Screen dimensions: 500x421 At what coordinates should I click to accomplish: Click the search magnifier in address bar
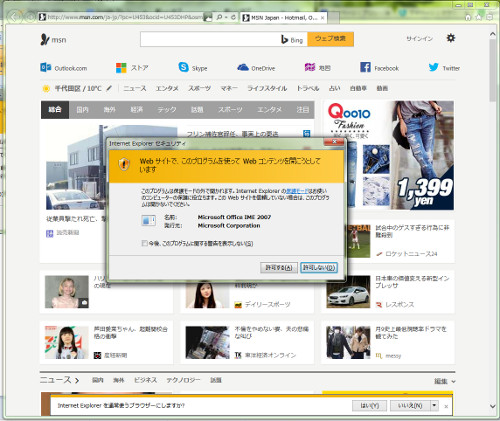[219, 17]
